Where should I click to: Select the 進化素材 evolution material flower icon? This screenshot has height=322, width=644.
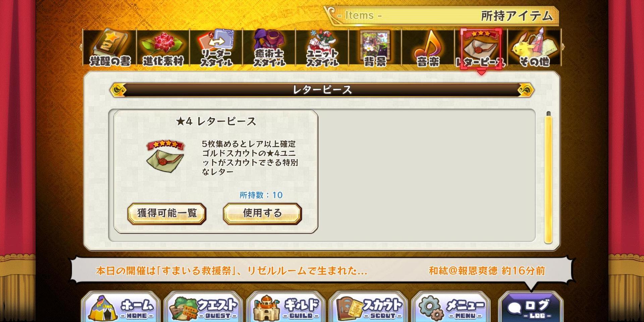(163, 48)
